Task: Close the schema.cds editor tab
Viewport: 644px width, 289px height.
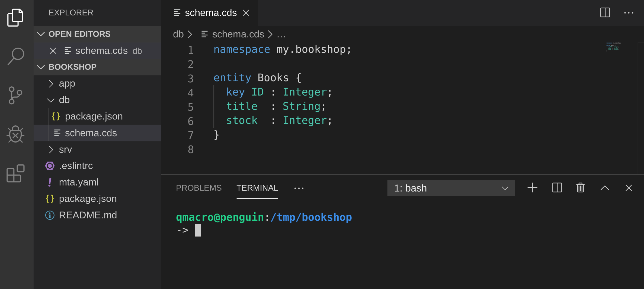Action: (x=246, y=13)
